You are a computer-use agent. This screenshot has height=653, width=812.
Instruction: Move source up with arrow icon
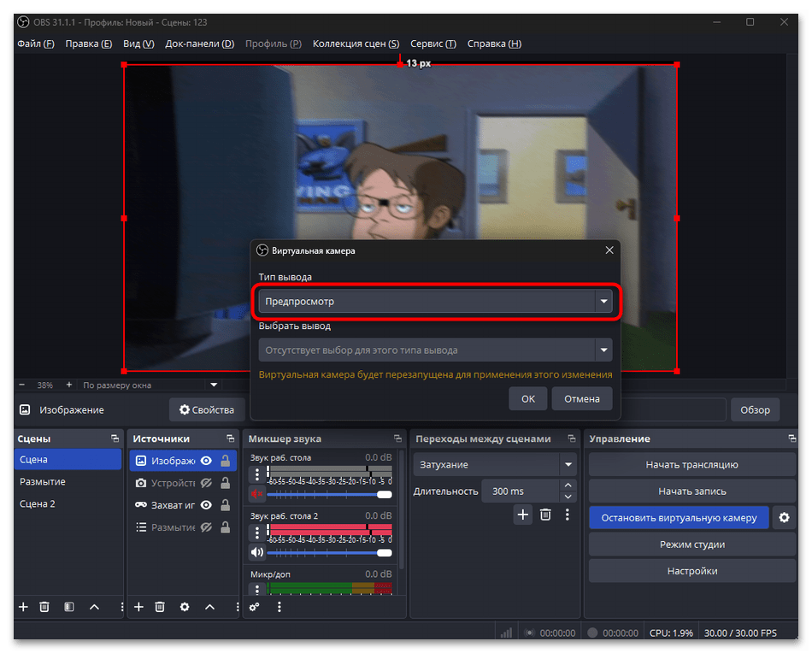click(x=209, y=606)
